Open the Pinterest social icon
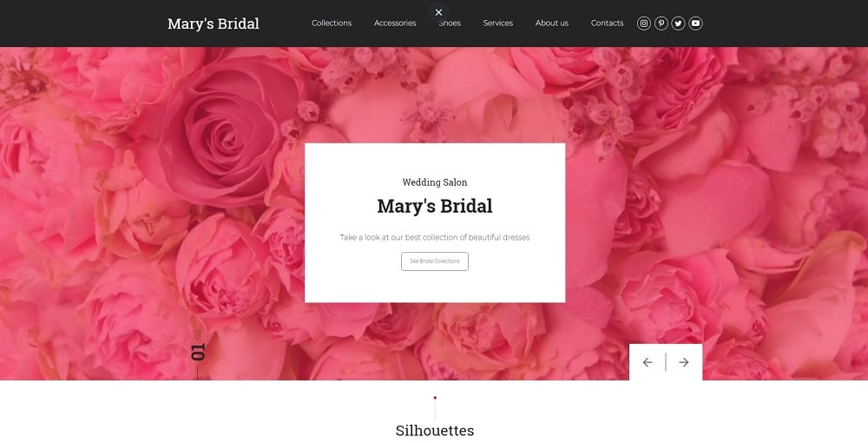Screen dimensions: 868x443 (x=661, y=23)
